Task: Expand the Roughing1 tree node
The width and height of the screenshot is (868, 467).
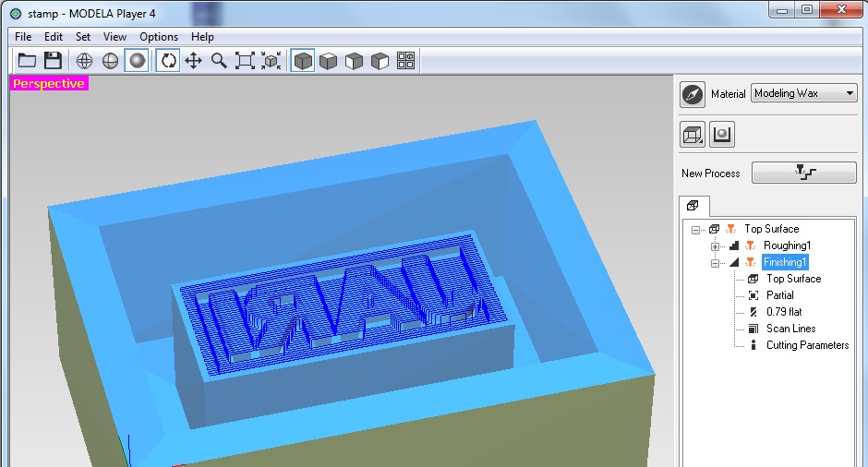Action: click(716, 246)
